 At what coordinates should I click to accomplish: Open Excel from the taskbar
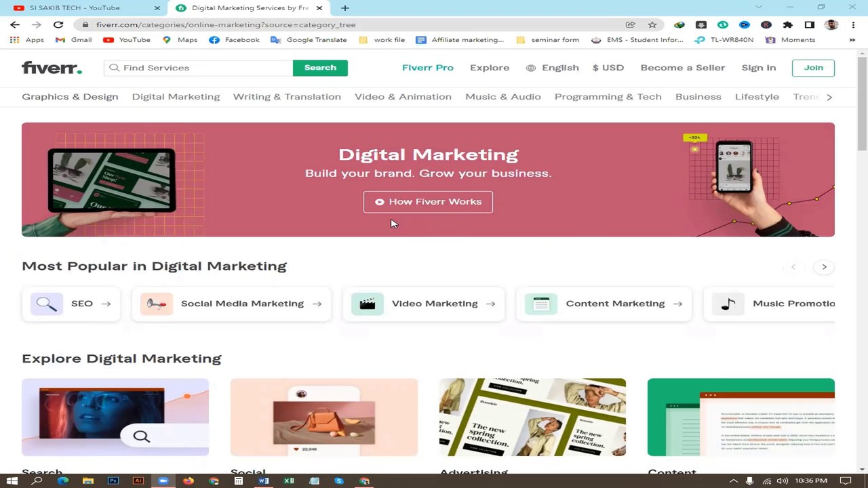(289, 481)
